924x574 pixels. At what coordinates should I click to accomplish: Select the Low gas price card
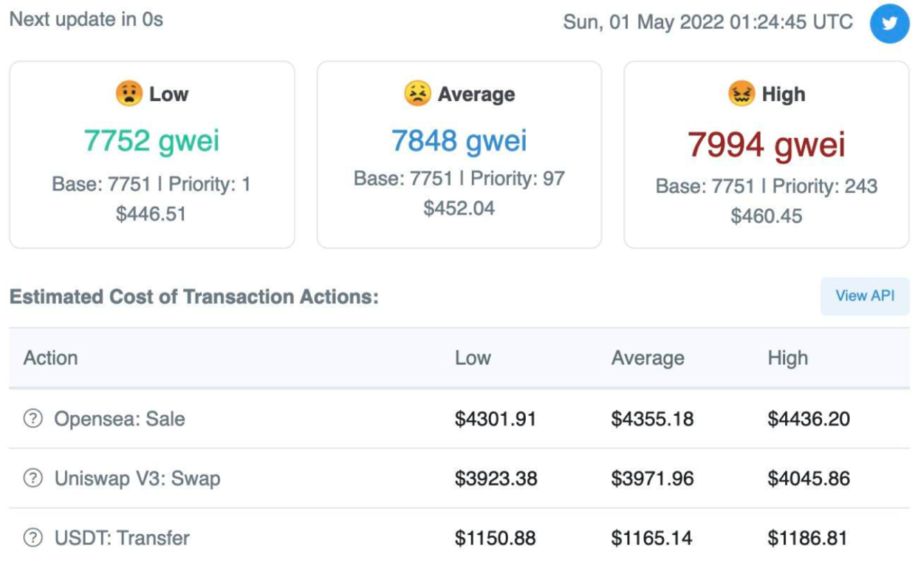point(152,155)
